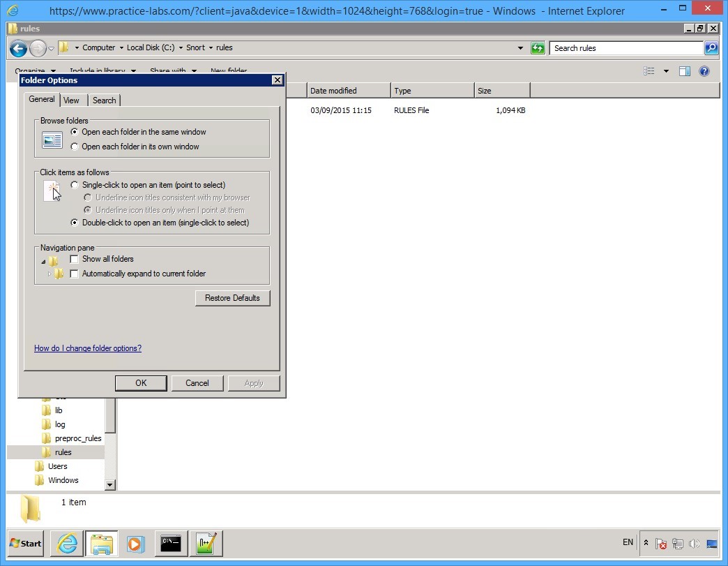Image resolution: width=728 pixels, height=566 pixels.
Task: Select the rules folder in navigation pane
Action: click(x=63, y=452)
